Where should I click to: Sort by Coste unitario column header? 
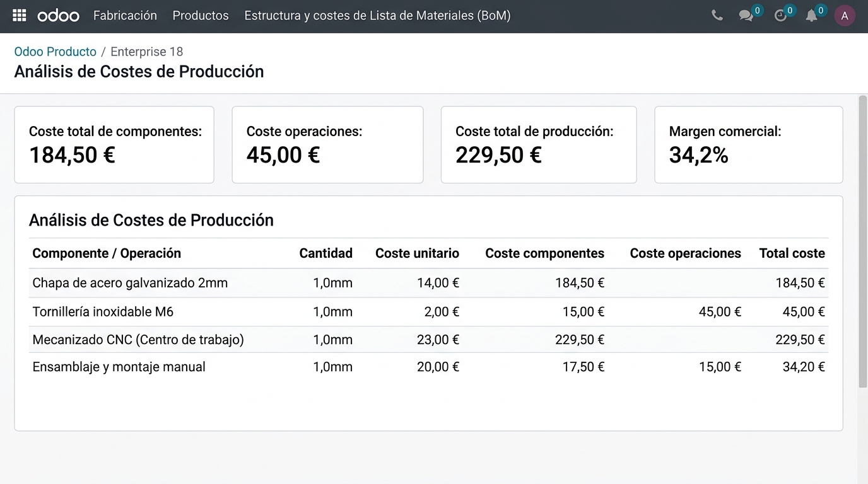click(x=417, y=253)
